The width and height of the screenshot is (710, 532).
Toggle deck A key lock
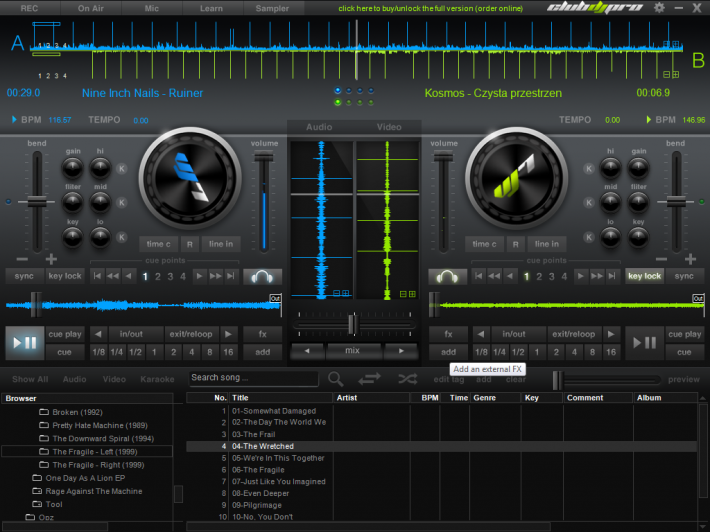click(65, 276)
